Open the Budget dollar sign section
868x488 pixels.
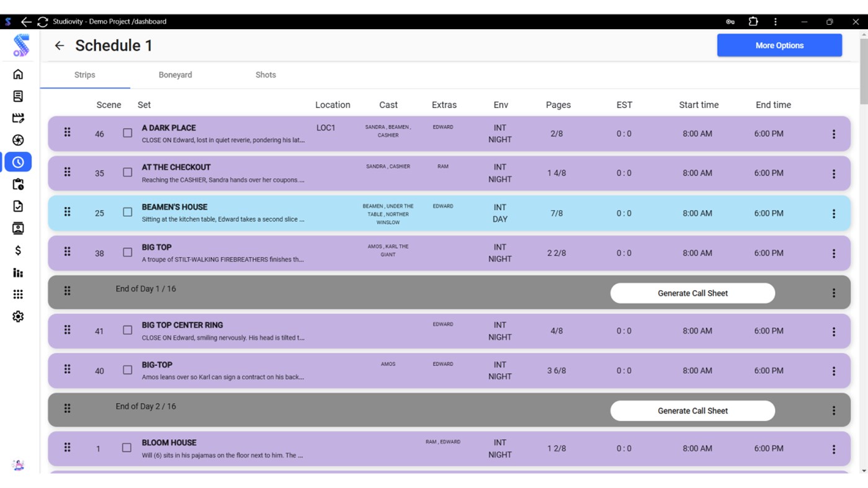point(18,251)
